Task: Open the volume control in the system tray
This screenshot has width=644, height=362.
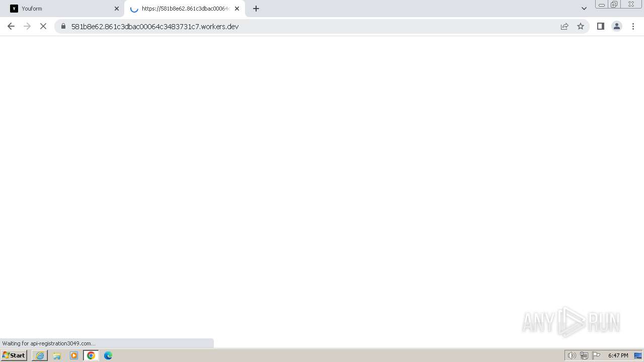Action: pos(572,355)
